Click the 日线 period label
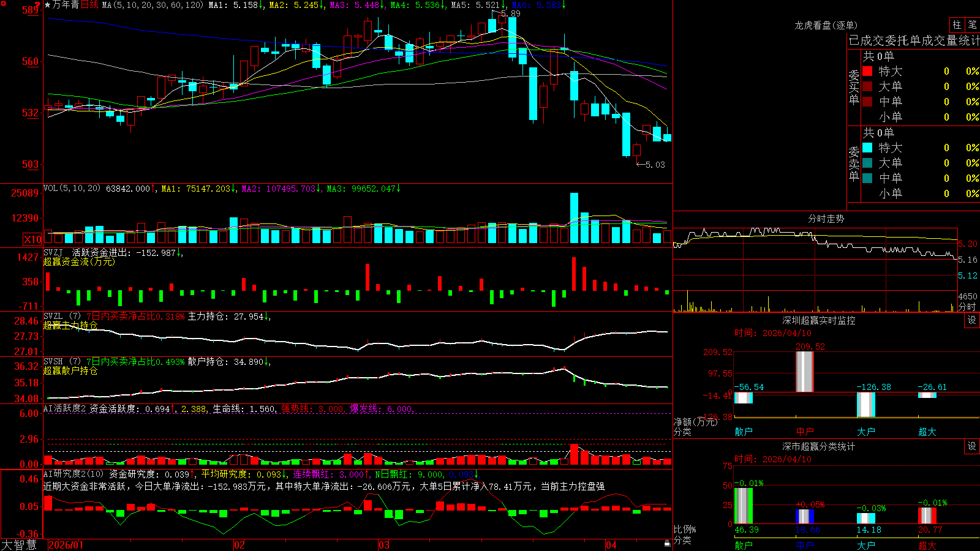Image resolution: width=980 pixels, height=551 pixels. point(89,5)
